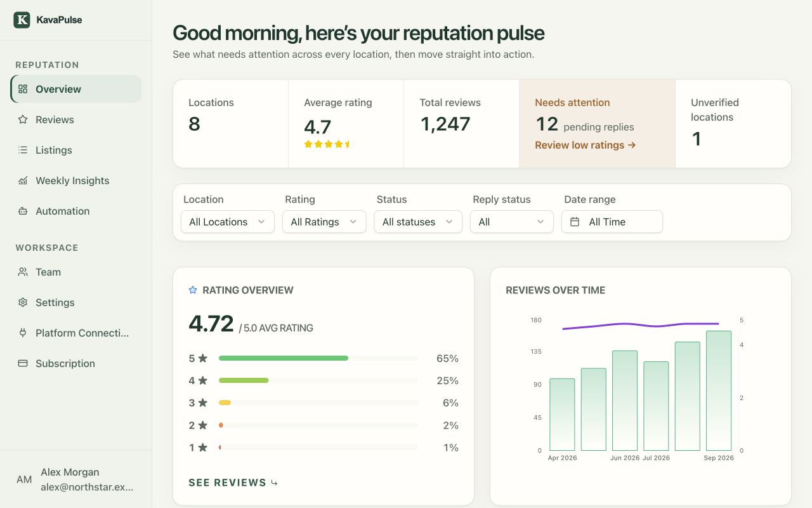The height and width of the screenshot is (508, 812).
Task: Click the Reviews star icon in sidebar
Action: click(23, 119)
